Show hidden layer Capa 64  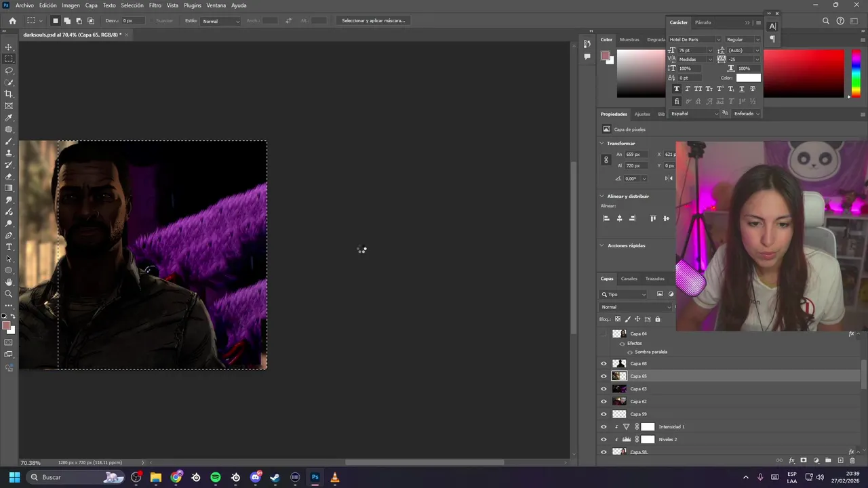604,333
